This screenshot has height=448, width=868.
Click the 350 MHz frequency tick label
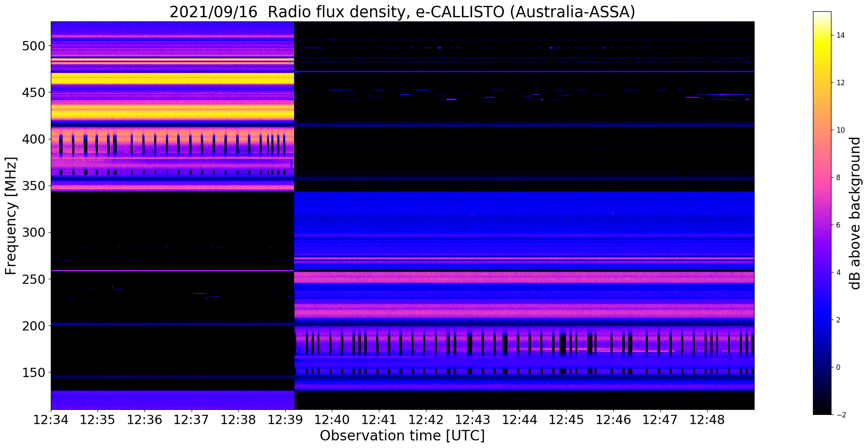click(33, 186)
